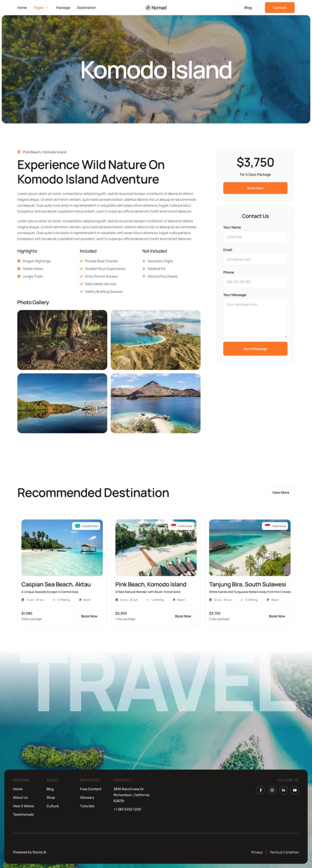The width and height of the screenshot is (312, 868).
Task: Click the Your Name input field
Action: 255,237
